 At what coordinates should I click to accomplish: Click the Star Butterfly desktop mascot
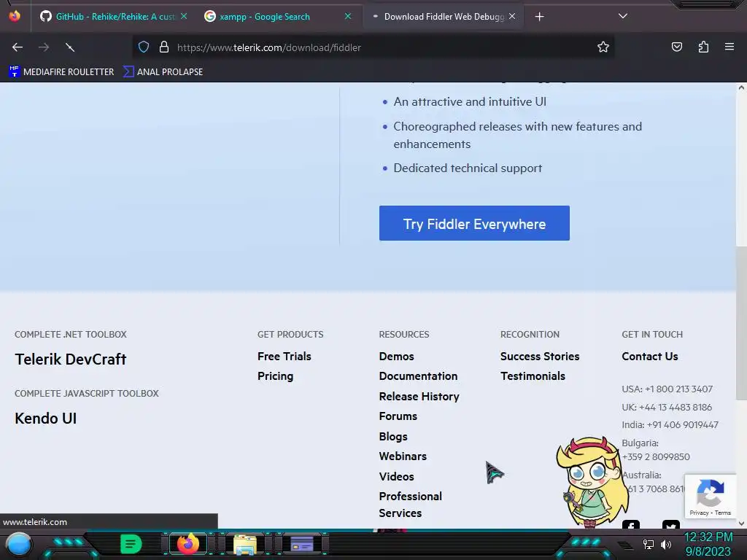coord(592,482)
